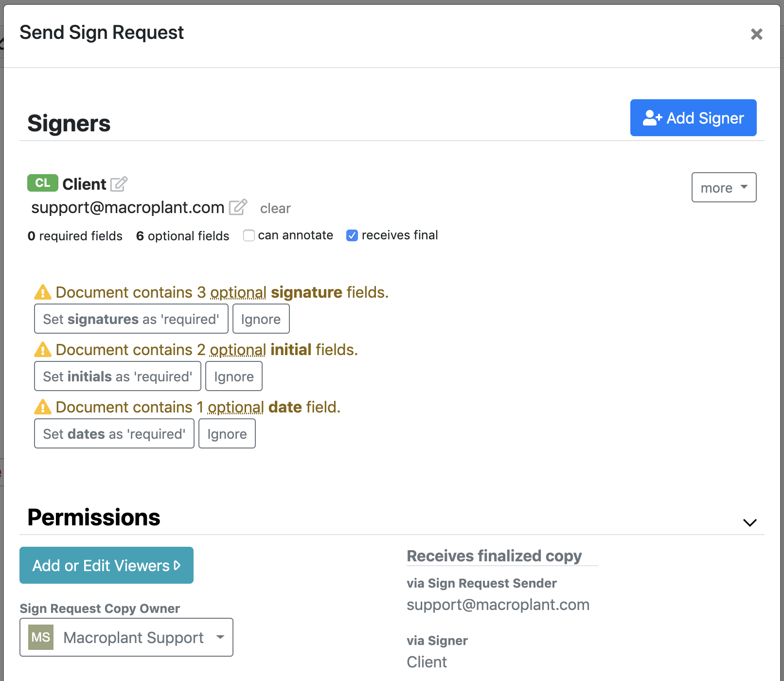Image resolution: width=784 pixels, height=681 pixels.
Task: Click the warning triangle near date field message
Action: point(43,407)
